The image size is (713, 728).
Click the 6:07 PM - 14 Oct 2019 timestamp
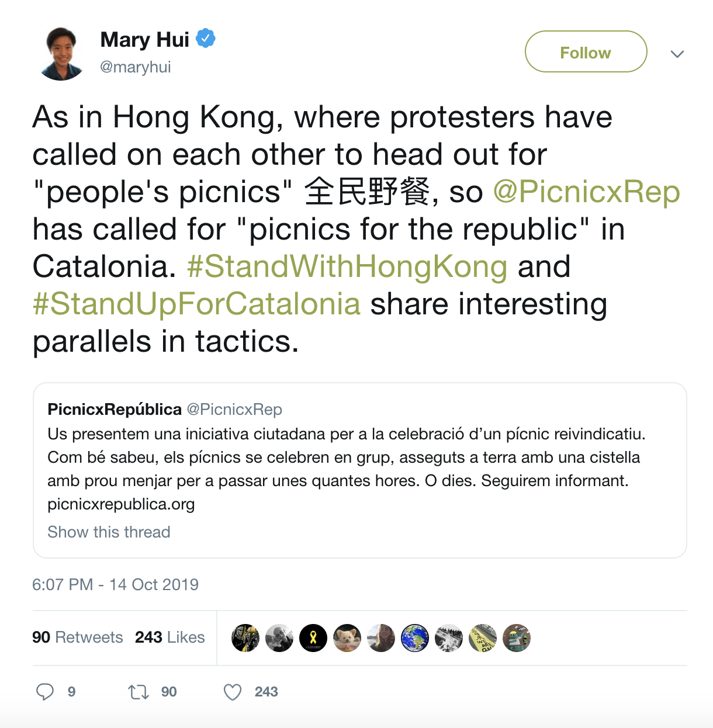pos(115,585)
